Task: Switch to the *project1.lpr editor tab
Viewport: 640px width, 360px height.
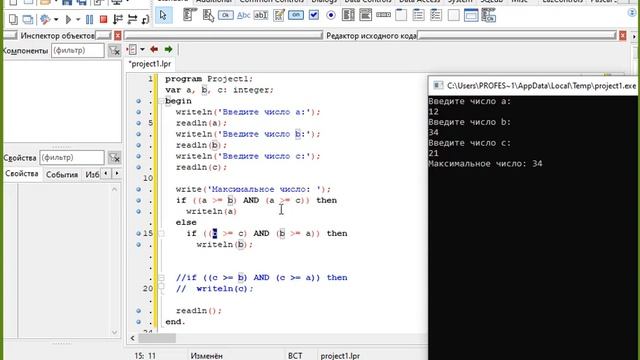Action: pyautogui.click(x=150, y=64)
